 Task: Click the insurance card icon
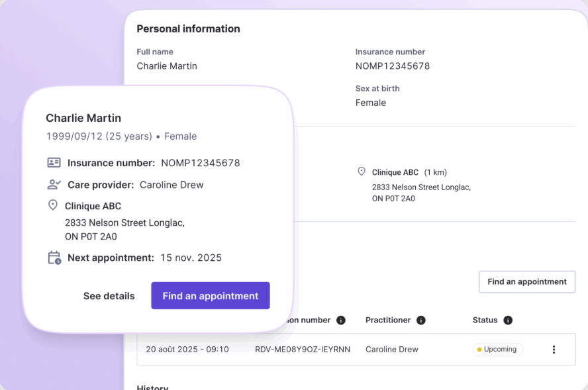pyautogui.click(x=54, y=162)
